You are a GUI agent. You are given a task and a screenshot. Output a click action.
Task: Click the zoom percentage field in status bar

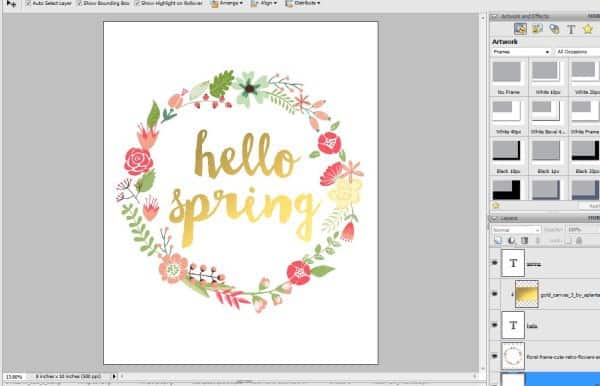click(15, 377)
